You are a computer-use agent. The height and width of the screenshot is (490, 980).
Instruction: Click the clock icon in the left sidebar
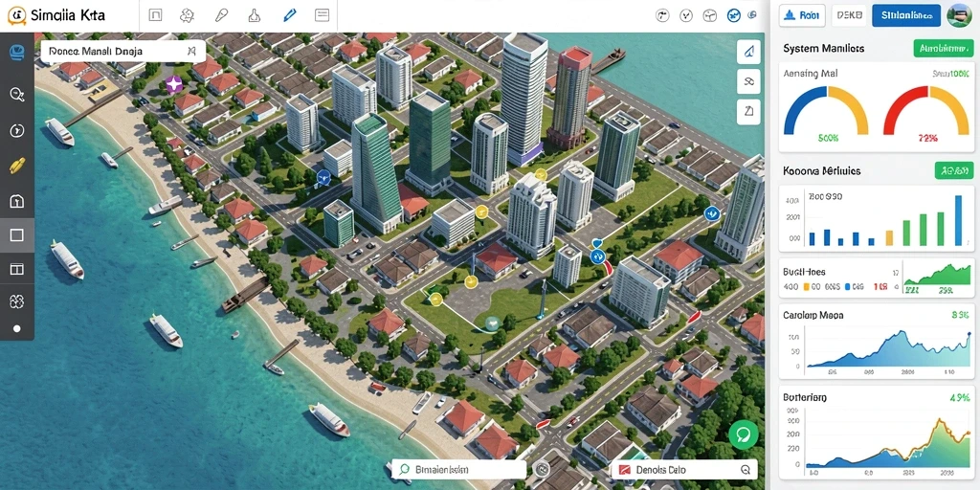click(x=17, y=130)
